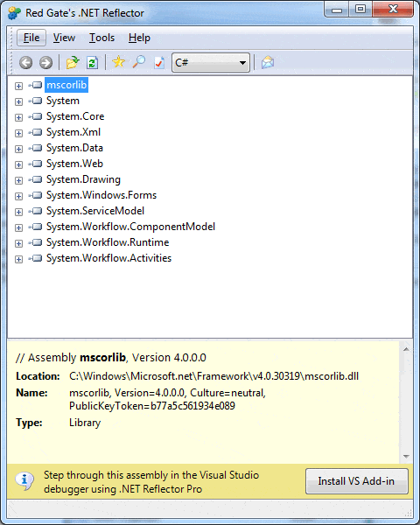Expand the System.Core tree node
This screenshot has height=525, width=420.
pos(18,117)
